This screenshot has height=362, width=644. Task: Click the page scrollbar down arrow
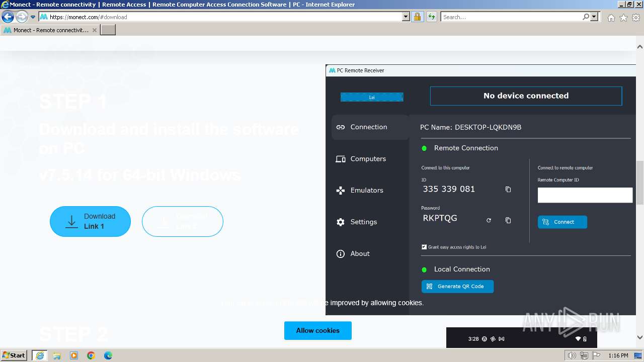pos(639,337)
